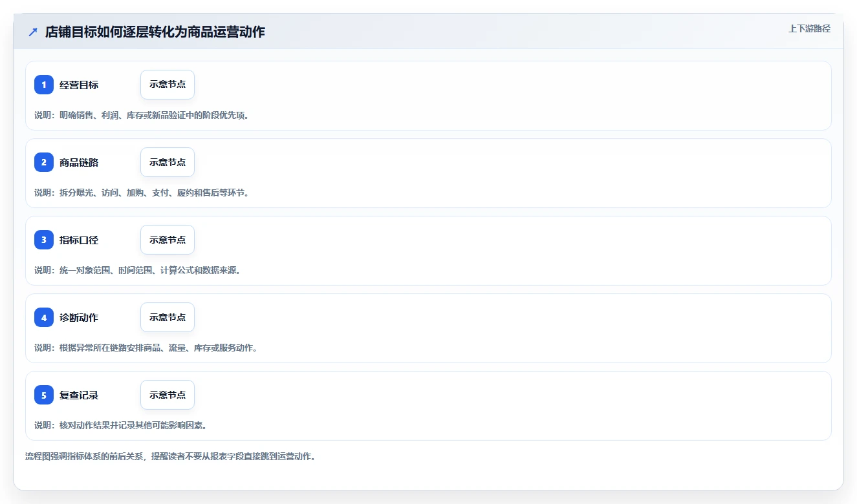Select step badge 2 for 商品链路
This screenshot has width=857, height=504.
tap(44, 162)
